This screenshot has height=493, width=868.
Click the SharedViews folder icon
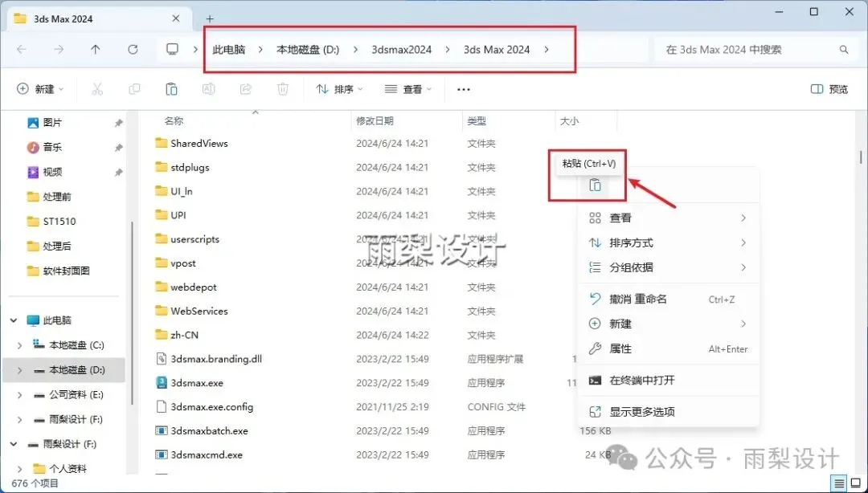point(161,143)
